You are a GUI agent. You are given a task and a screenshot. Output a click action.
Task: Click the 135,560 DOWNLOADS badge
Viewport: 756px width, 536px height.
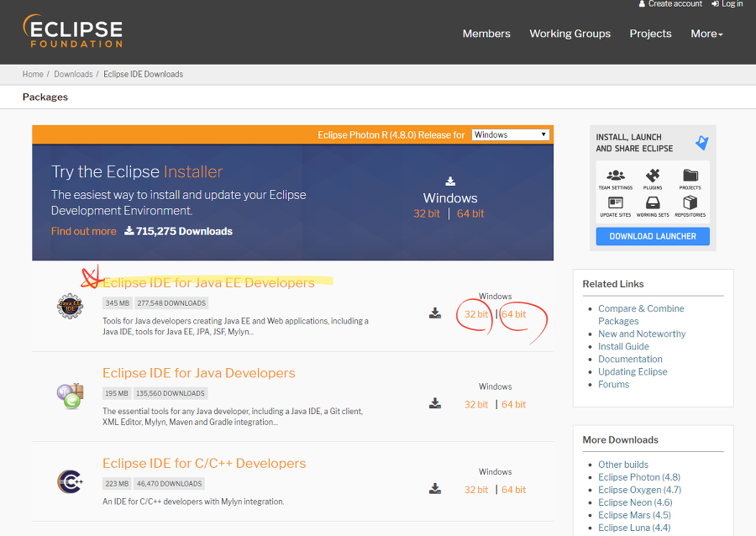171,393
